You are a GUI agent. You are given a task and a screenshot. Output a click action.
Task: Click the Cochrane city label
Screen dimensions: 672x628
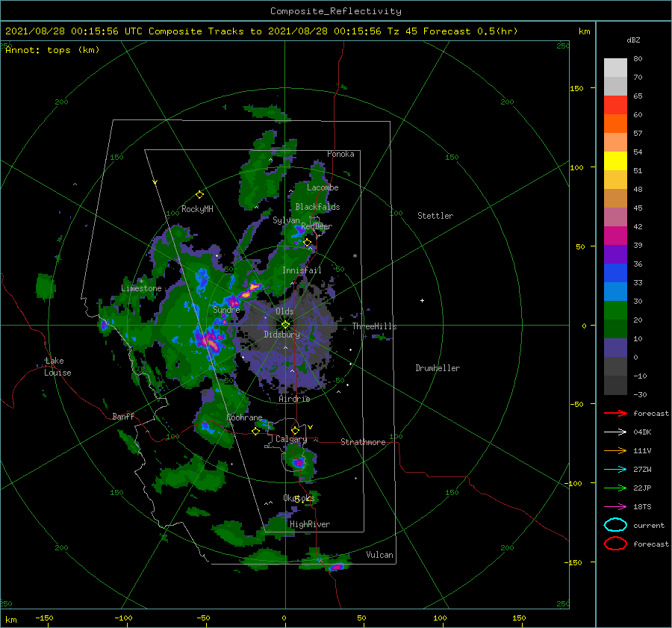pyautogui.click(x=244, y=417)
